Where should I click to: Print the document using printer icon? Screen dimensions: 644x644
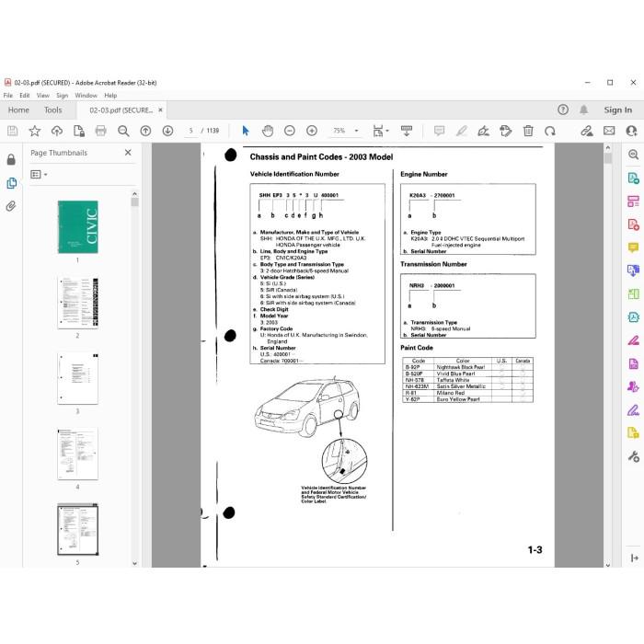pyautogui.click(x=100, y=131)
